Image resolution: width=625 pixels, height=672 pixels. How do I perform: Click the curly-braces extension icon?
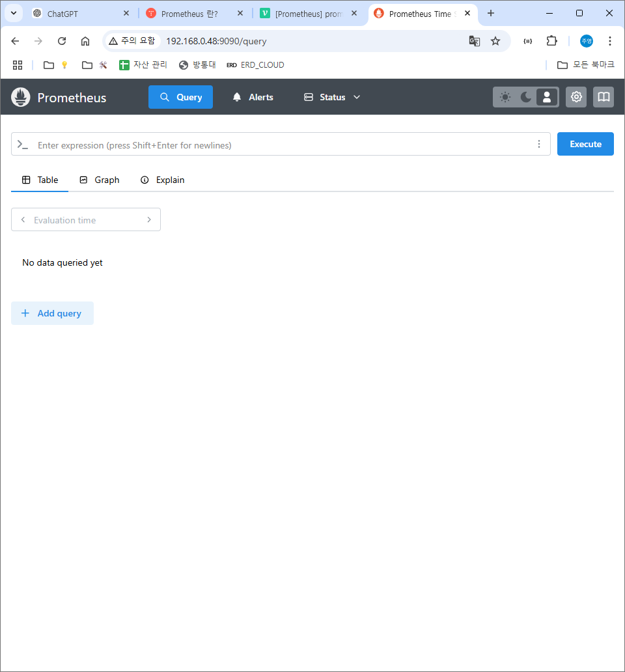tap(528, 41)
